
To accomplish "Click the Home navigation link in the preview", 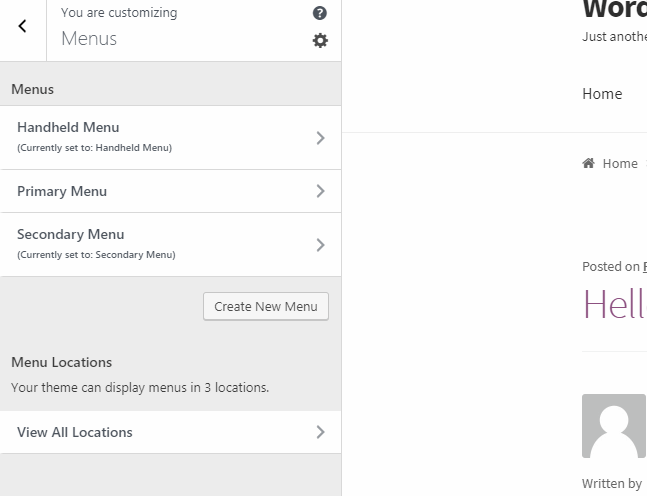I will click(602, 94).
